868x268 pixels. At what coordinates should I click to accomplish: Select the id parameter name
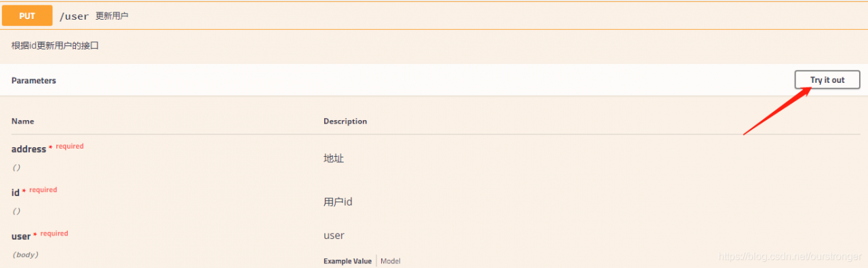click(x=16, y=193)
